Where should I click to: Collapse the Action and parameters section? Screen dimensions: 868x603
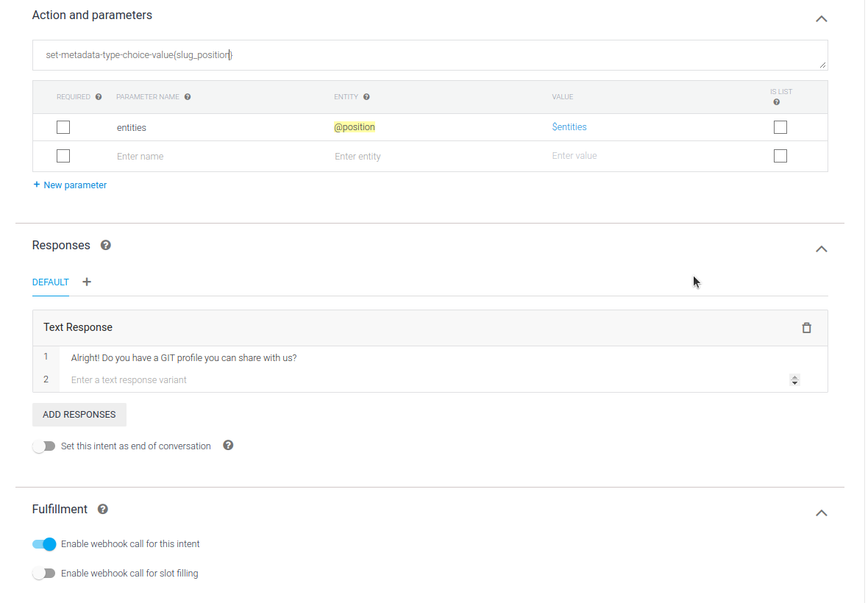point(822,18)
